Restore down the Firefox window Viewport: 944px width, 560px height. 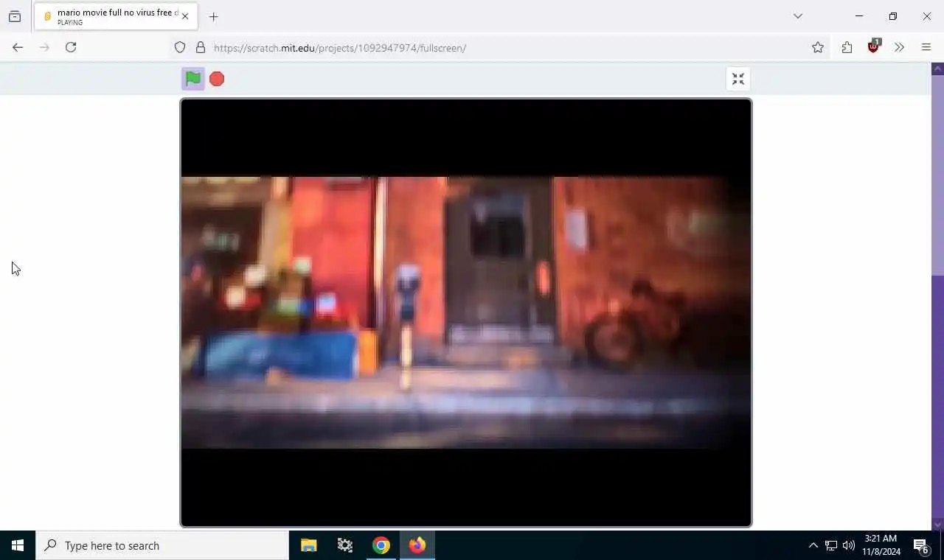pyautogui.click(x=893, y=16)
